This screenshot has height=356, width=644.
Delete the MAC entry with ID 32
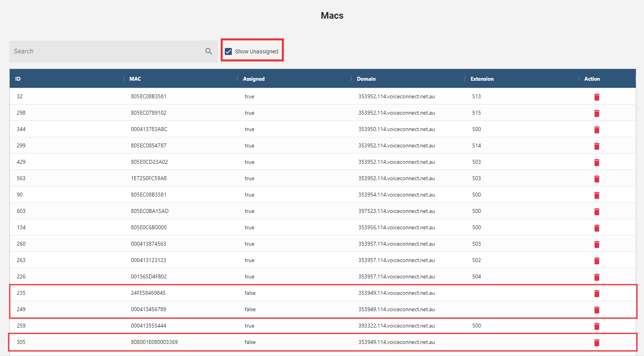tap(596, 97)
